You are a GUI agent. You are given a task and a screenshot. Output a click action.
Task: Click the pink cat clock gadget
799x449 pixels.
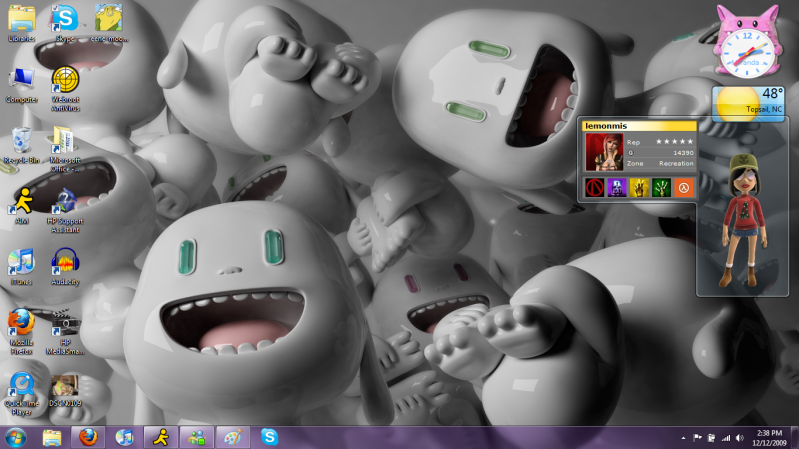click(747, 42)
